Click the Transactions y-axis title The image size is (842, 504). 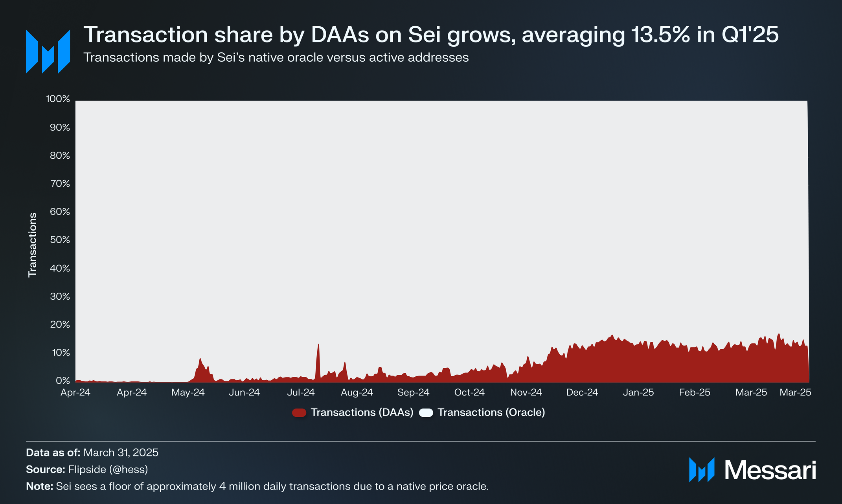pos(33,245)
